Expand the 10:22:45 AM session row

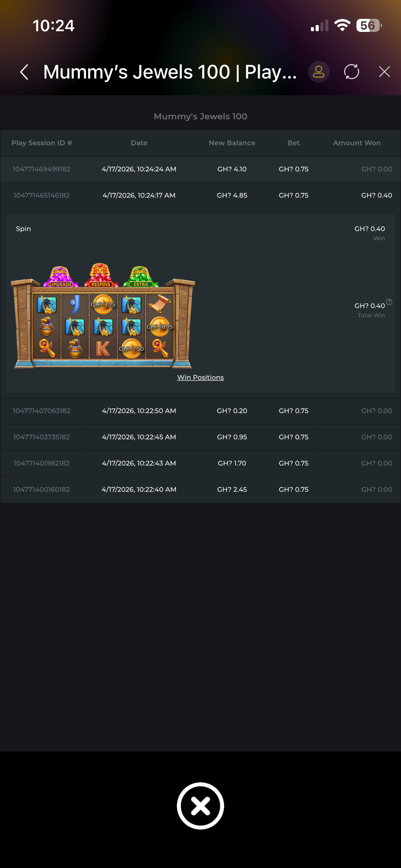pos(200,437)
